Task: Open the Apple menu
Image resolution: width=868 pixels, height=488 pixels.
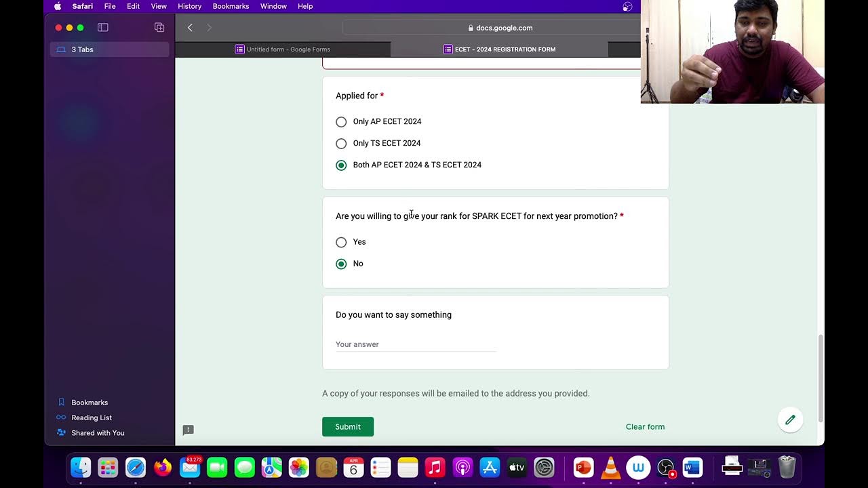Action: click(58, 6)
